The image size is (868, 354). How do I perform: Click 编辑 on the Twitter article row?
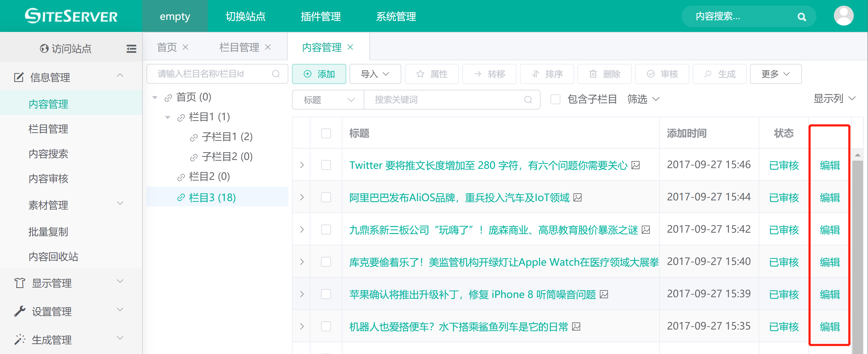tap(829, 165)
